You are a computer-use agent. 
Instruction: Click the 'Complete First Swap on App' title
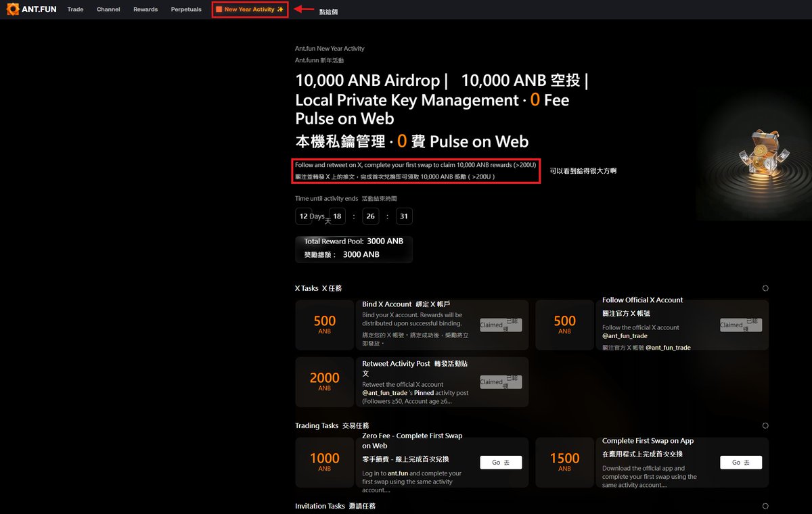(x=648, y=441)
